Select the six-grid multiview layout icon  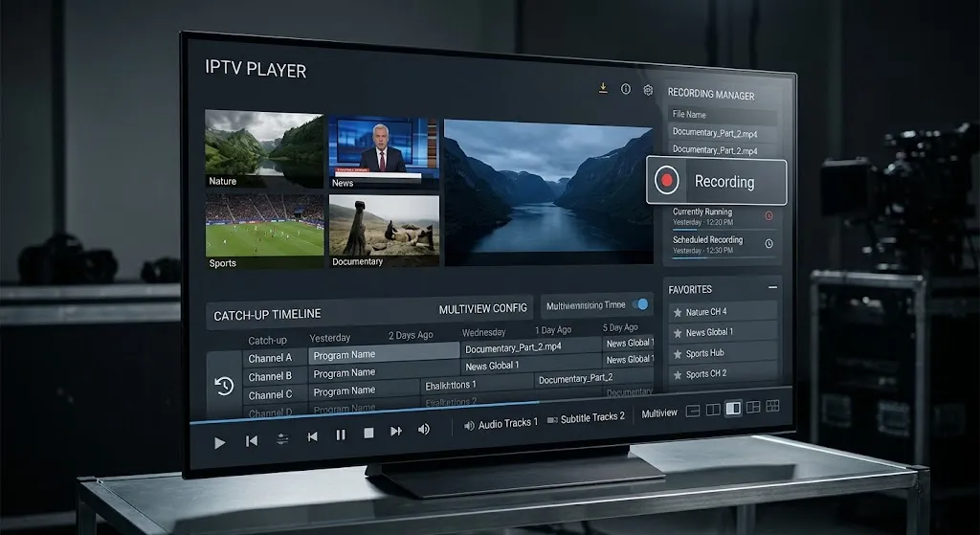click(772, 406)
